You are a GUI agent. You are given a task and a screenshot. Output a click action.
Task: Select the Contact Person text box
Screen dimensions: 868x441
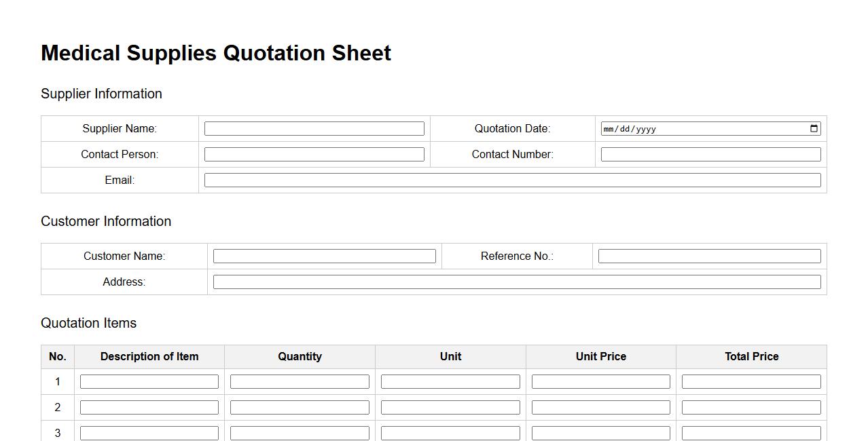tap(314, 155)
